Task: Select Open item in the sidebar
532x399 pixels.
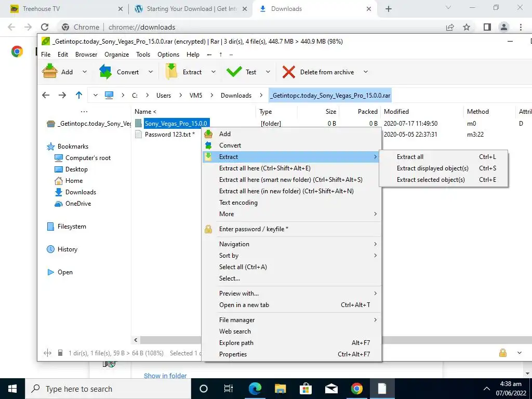Action: (60, 272)
